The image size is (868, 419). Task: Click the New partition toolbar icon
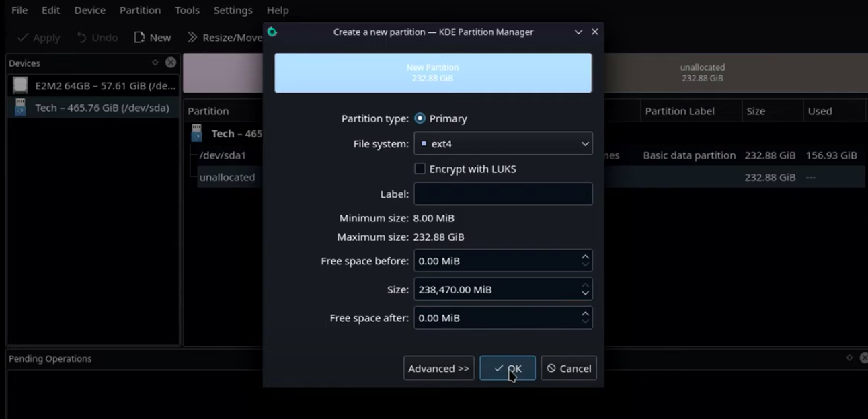pyautogui.click(x=139, y=37)
